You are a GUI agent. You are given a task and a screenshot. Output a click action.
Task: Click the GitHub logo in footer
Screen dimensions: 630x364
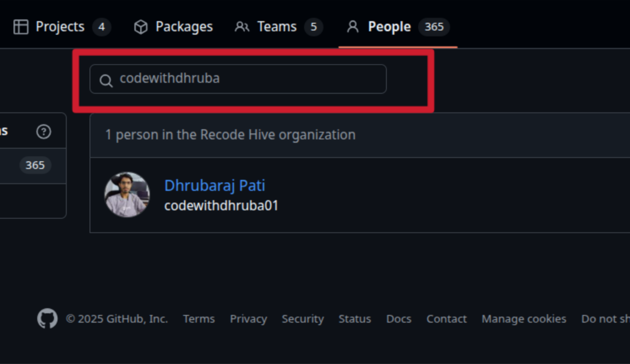[x=47, y=318]
